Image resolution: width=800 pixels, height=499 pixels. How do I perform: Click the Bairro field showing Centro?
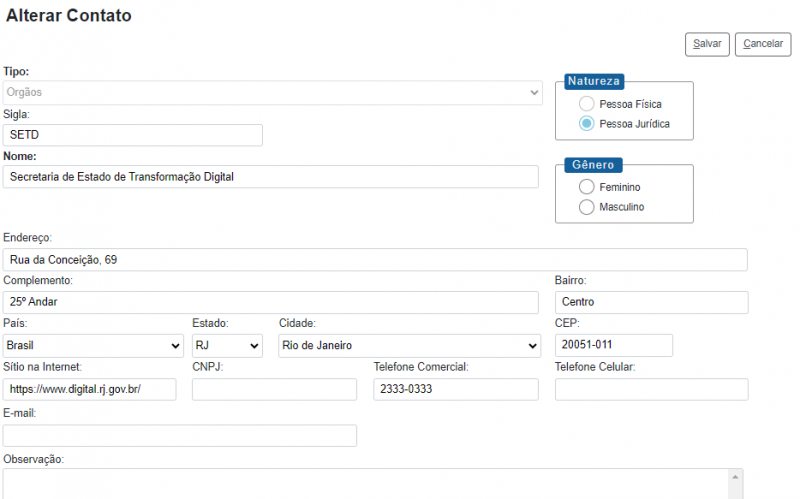[651, 303]
